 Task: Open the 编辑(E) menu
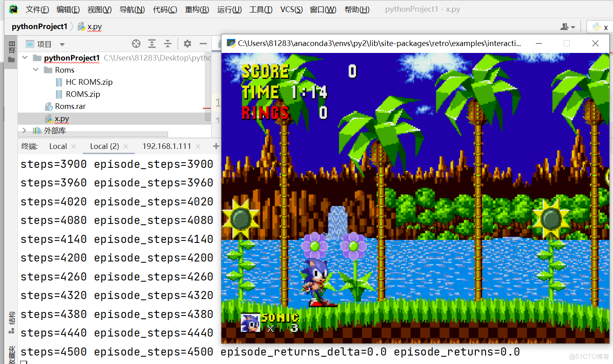(x=68, y=9)
